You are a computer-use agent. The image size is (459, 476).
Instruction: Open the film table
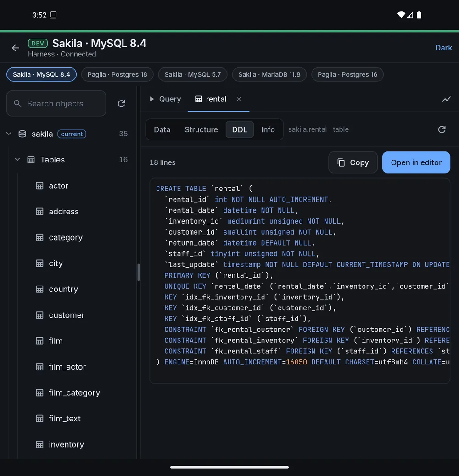[56, 341]
